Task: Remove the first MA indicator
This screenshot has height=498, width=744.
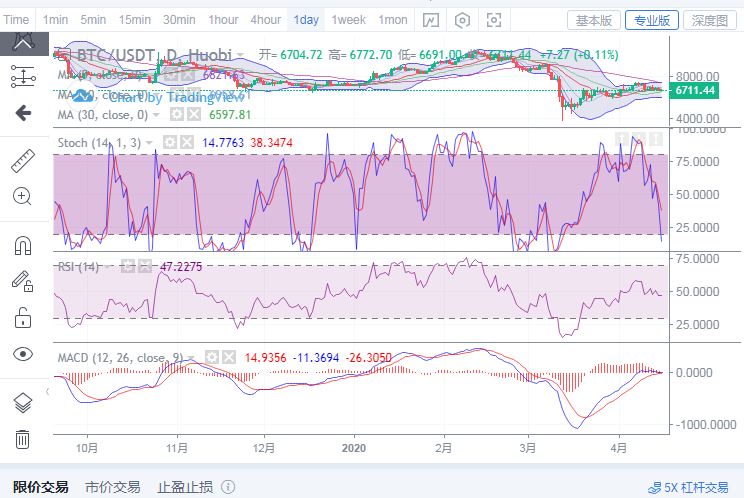Action: [188, 74]
